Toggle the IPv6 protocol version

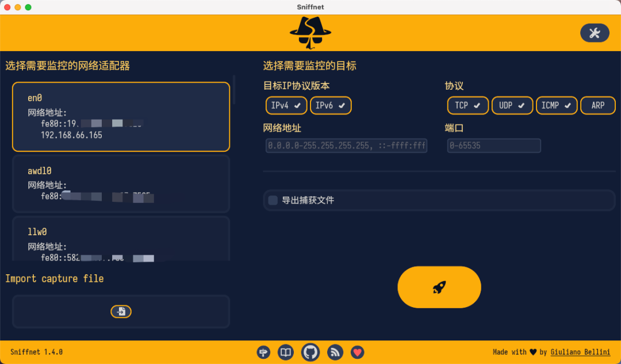tap(331, 106)
